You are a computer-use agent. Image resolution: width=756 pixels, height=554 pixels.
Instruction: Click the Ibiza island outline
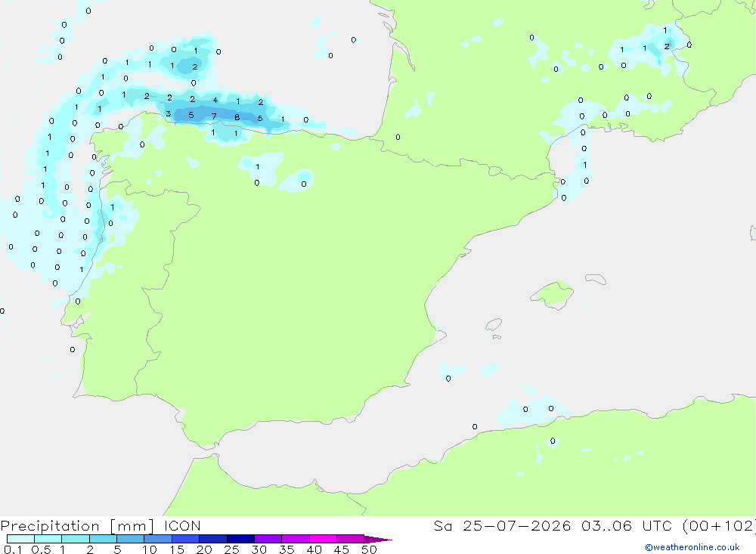point(494,324)
